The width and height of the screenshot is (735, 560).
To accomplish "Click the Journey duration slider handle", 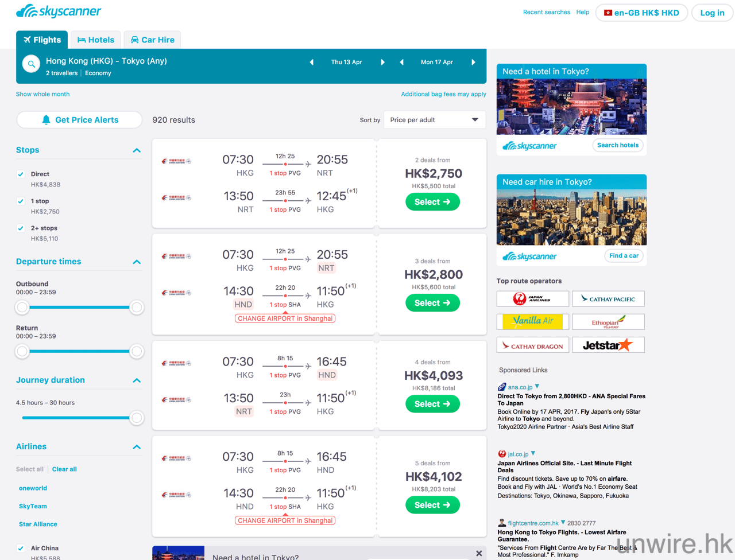I will click(137, 418).
